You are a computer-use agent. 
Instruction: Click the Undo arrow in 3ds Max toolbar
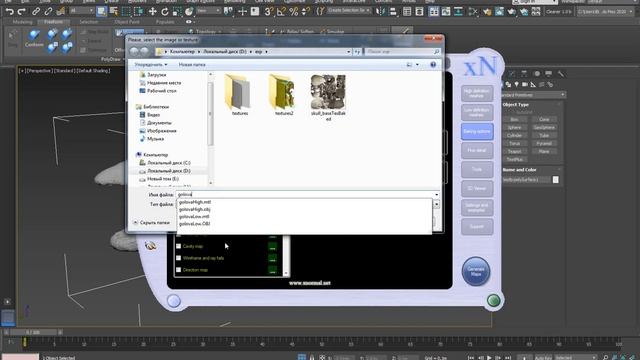[x=9, y=11]
